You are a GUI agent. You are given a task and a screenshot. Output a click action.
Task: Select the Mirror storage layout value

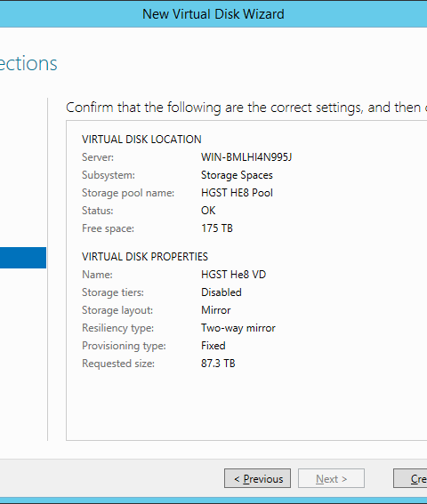pos(216,310)
